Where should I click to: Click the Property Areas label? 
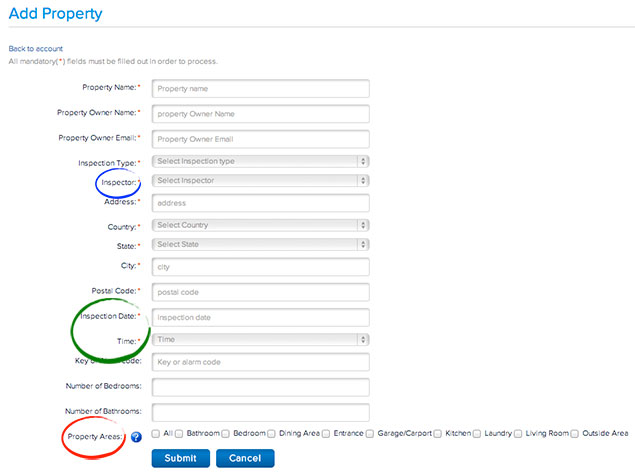95,437
